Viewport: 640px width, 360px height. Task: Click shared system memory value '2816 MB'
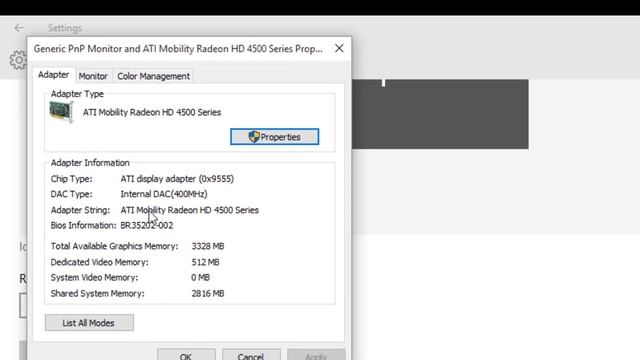pos(208,293)
